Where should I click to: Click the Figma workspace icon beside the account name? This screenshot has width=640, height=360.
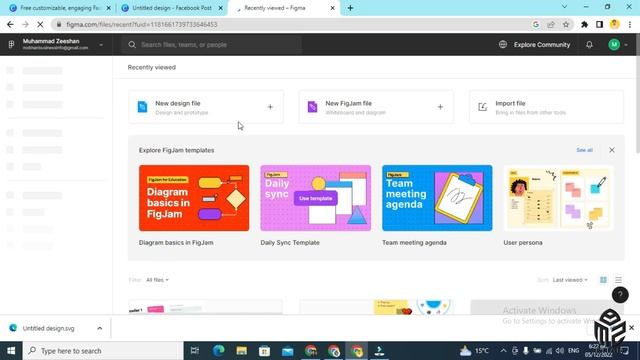[x=11, y=44]
